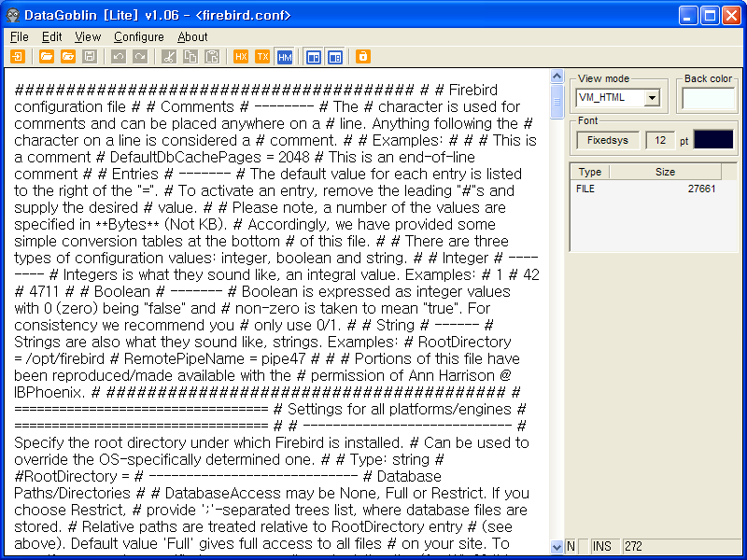Pick the dark navy font color swatch
This screenshot has height=560, width=747.
(x=713, y=140)
